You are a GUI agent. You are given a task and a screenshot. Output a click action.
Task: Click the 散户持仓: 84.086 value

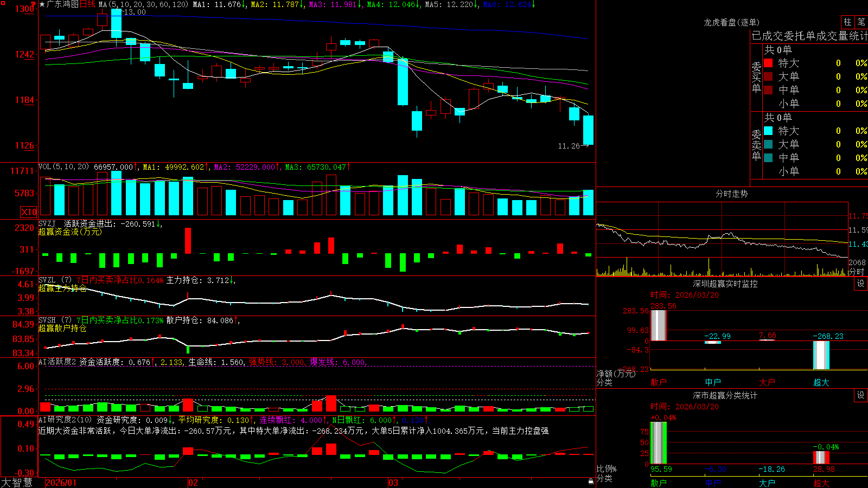200,320
